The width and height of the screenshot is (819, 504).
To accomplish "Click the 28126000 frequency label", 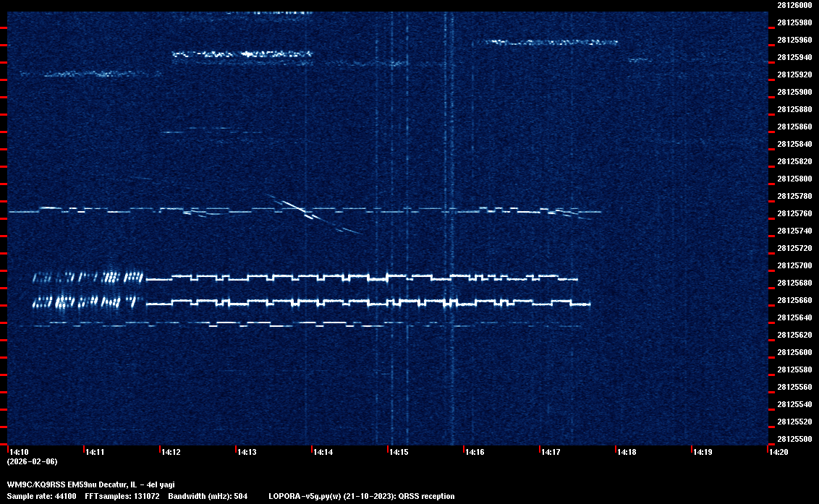I will (794, 5).
